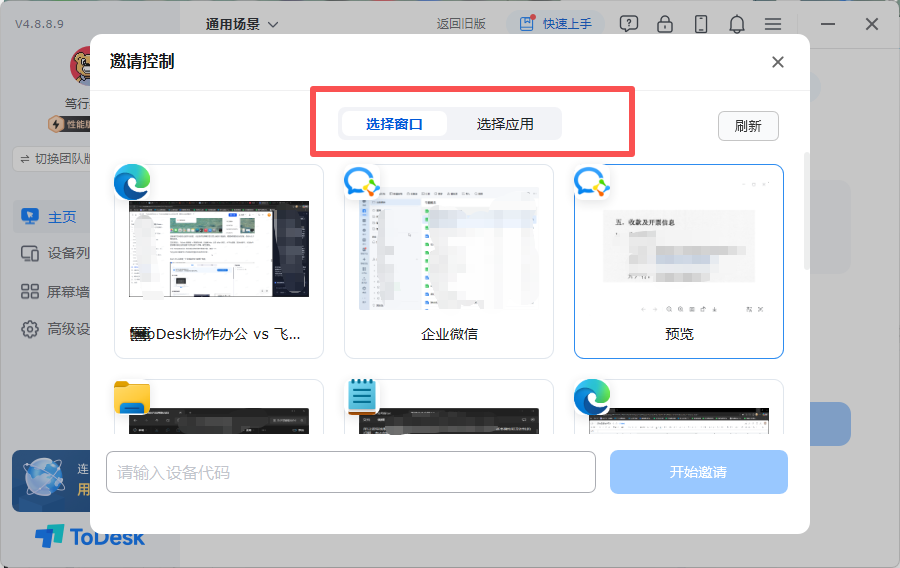Open 快速上手 guide in the main window

click(x=556, y=24)
